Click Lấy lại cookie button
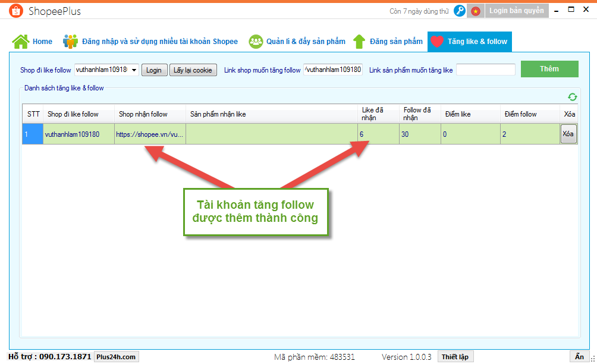The height and width of the screenshot is (364, 597). 193,70
